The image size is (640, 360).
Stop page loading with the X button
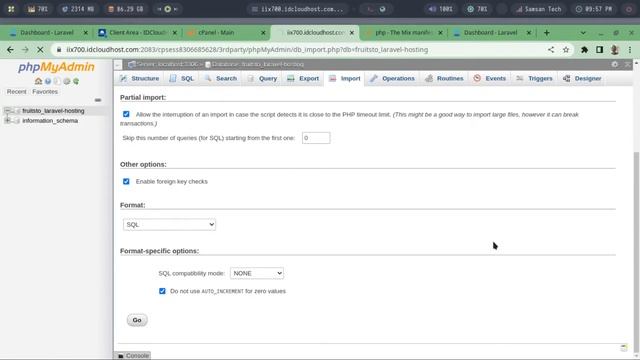click(x=40, y=49)
